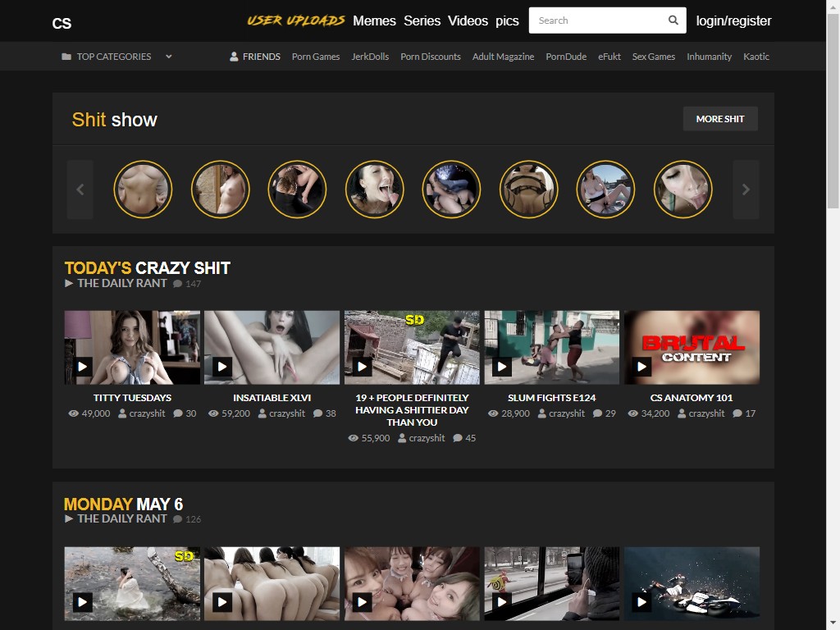The width and height of the screenshot is (840, 630).
Task: Open The Daily Rant under Monday May 6
Action: click(x=121, y=518)
